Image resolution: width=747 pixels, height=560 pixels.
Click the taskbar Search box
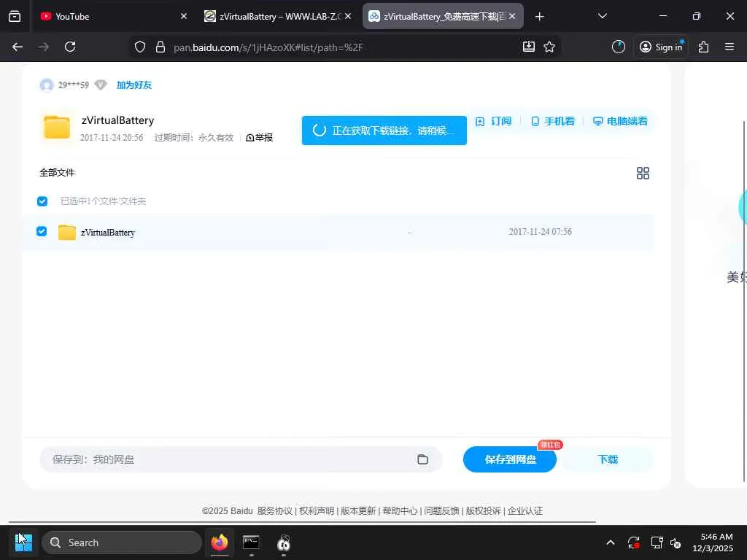(122, 542)
